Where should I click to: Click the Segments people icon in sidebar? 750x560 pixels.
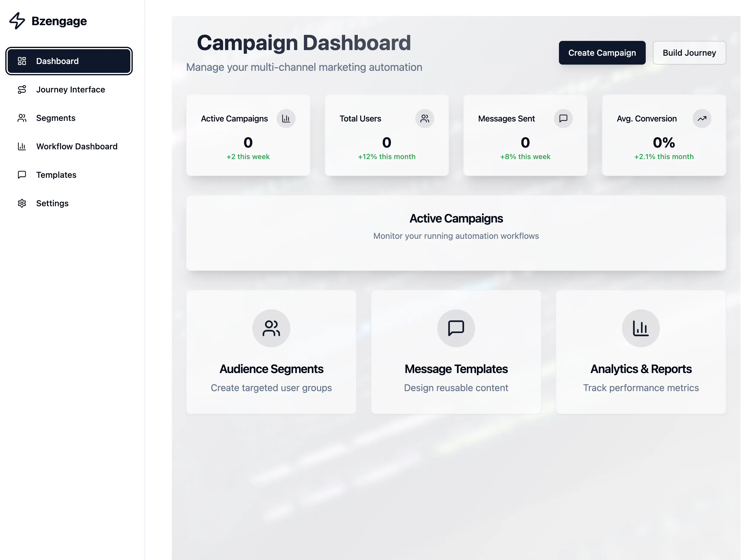22,118
